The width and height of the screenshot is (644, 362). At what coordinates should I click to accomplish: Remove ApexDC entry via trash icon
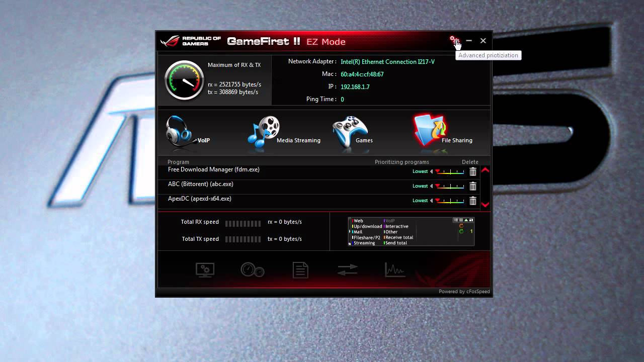473,201
